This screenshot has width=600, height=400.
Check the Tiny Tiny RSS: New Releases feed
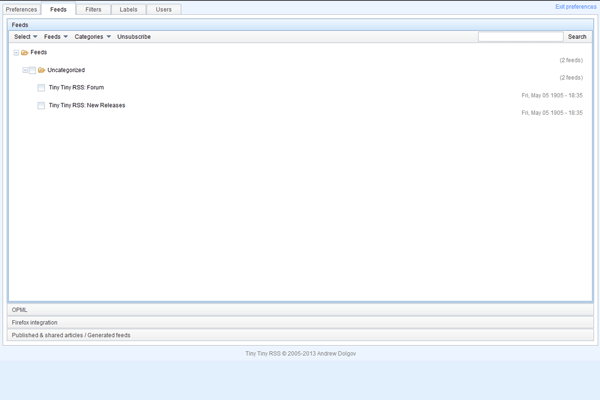pyautogui.click(x=41, y=106)
